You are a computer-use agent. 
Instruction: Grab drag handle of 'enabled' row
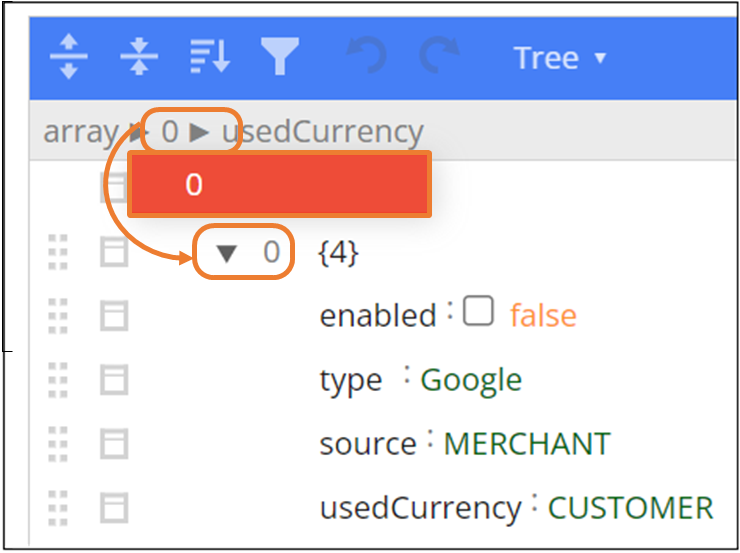click(58, 316)
